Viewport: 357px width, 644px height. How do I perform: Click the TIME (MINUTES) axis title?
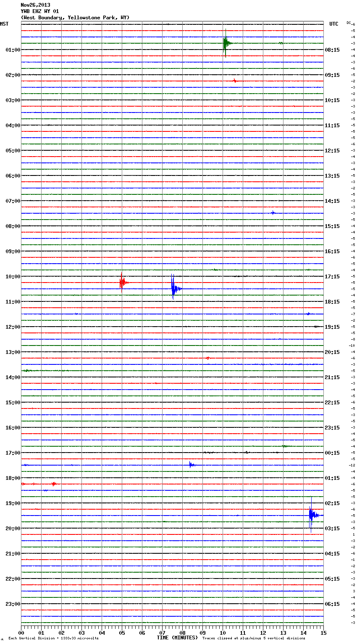click(x=177, y=638)
